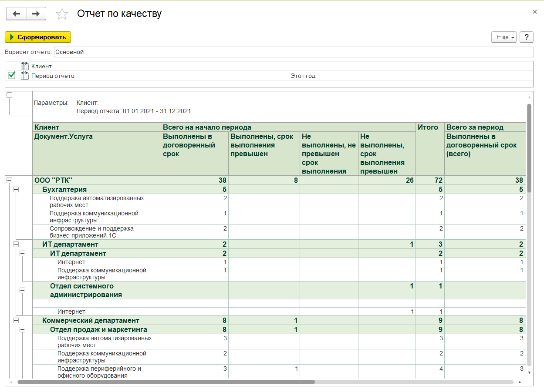Close the Отчет по качеству window
544x392 pixels.
(x=535, y=12)
